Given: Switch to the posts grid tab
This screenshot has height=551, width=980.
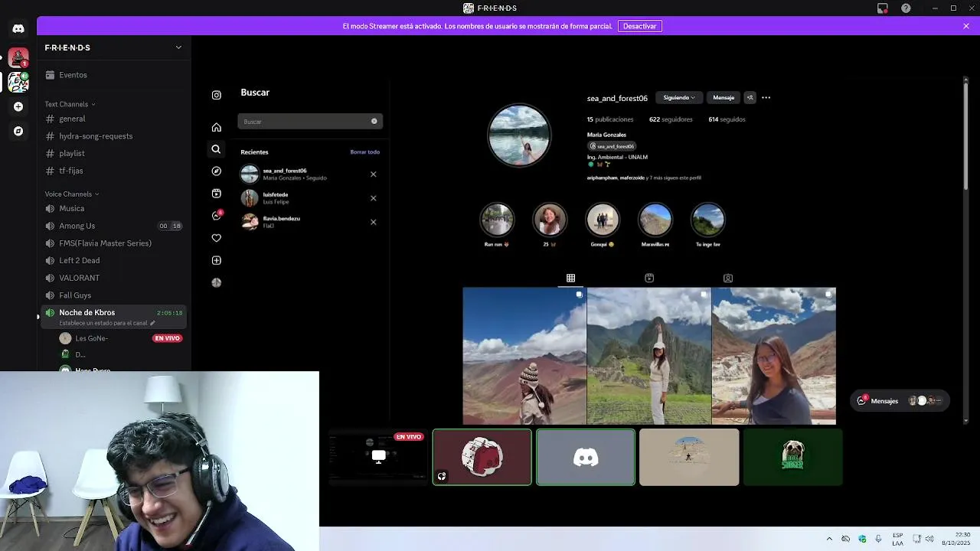Looking at the screenshot, I should (570, 278).
